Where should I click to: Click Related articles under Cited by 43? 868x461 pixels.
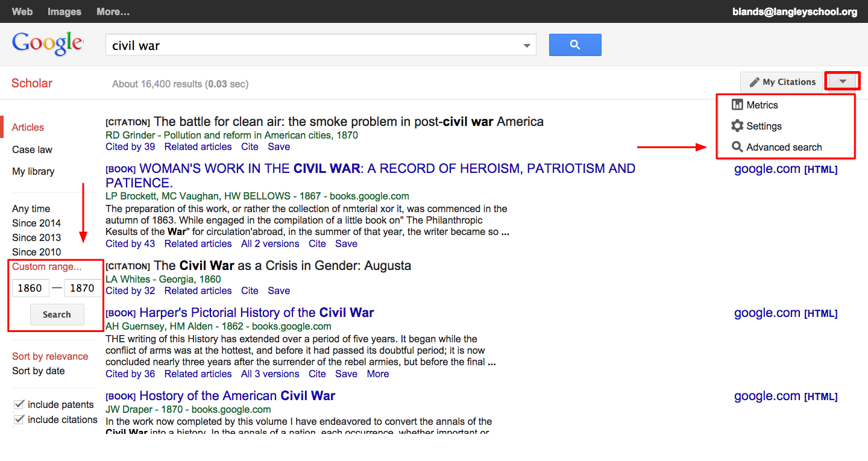pos(198,243)
